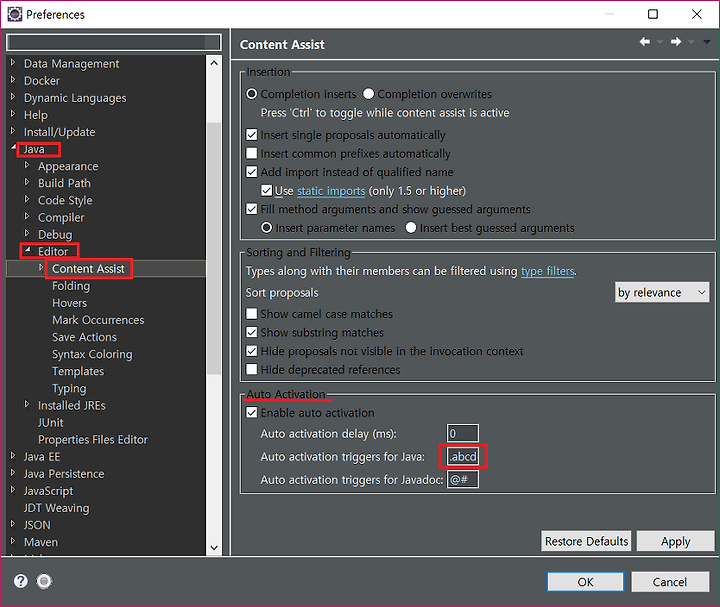The image size is (720, 607).
Task: Expand the Docker tree node
Action: point(13,79)
